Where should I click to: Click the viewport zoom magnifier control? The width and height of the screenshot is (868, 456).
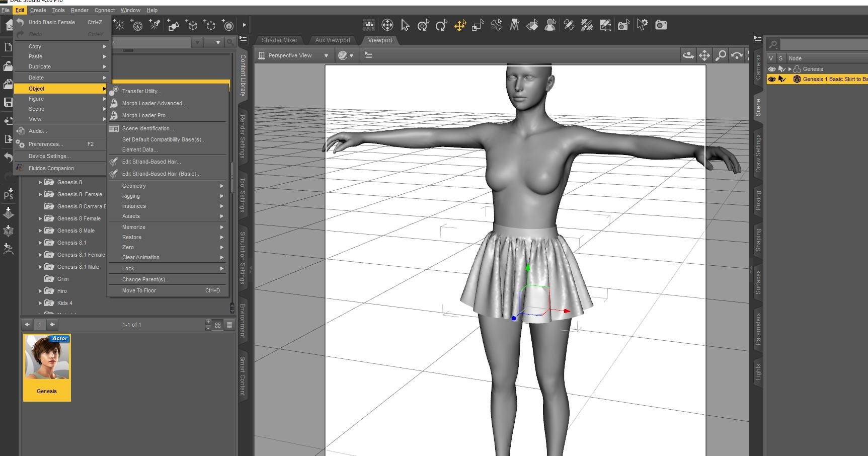[721, 55]
